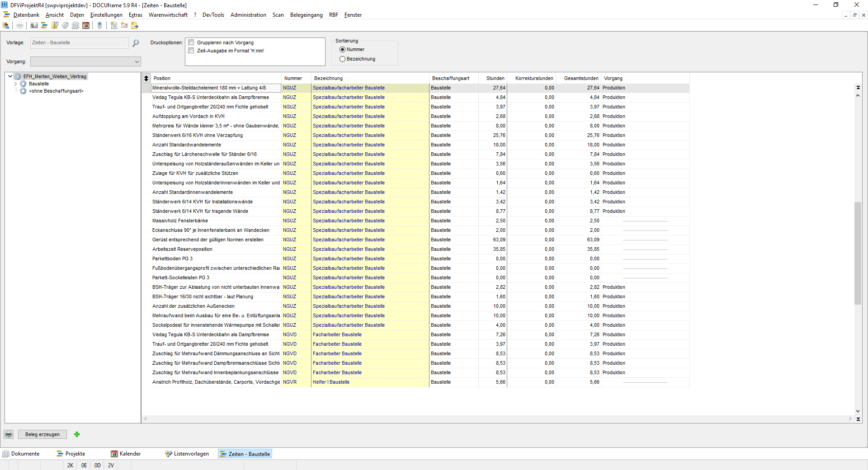This screenshot has height=470, width=868.
Task: Click the documents toolbar icon
Action: (x=75, y=25)
